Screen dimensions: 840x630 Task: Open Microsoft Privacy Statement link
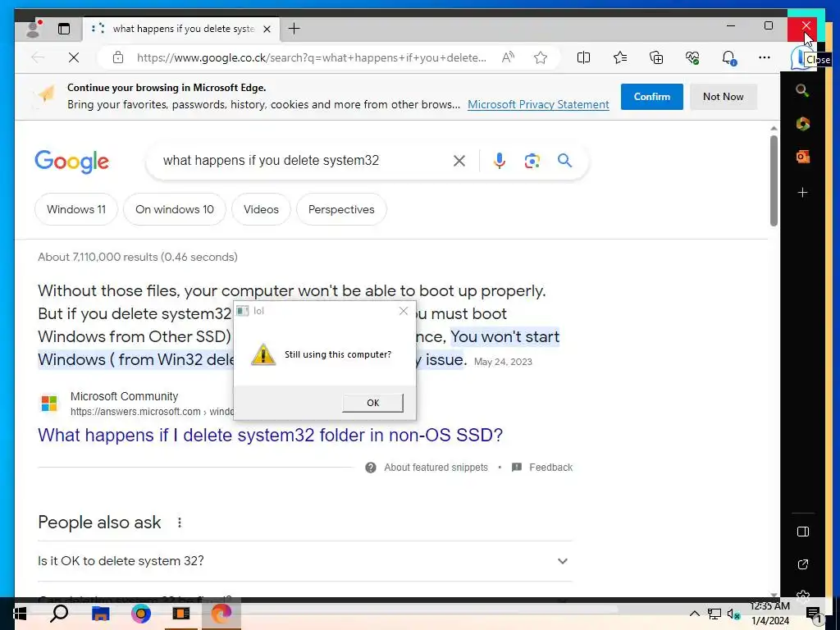[x=538, y=104]
